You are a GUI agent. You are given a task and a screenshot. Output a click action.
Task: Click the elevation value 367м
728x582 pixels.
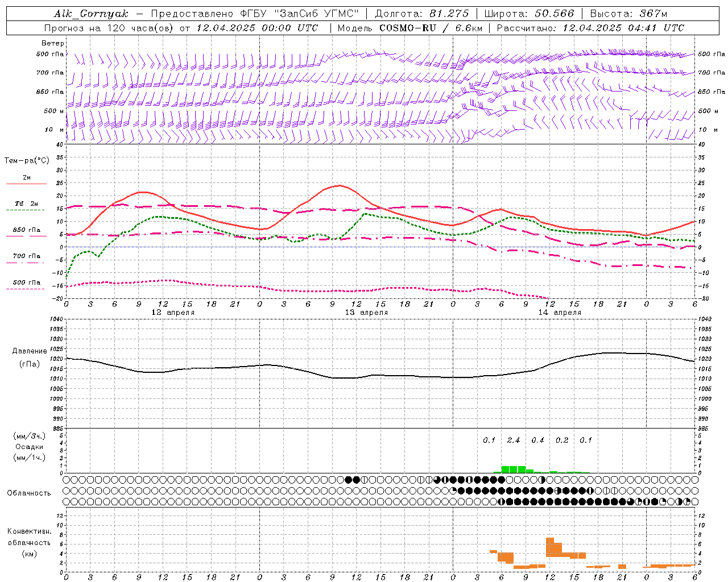coord(653,14)
